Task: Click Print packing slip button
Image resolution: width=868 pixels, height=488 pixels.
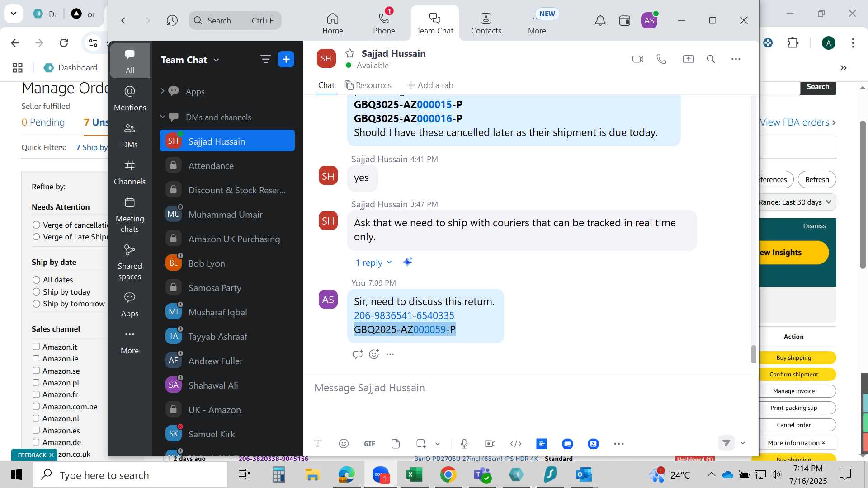Action: (794, 408)
